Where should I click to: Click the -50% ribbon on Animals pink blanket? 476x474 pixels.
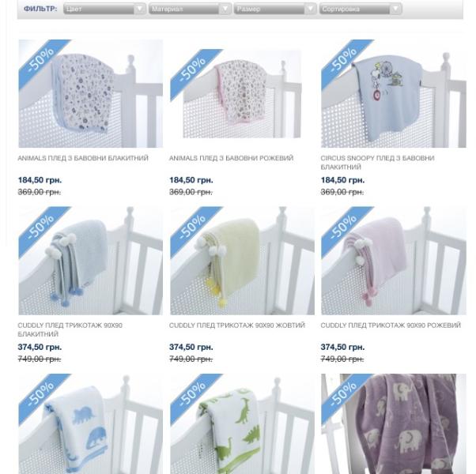192,70
